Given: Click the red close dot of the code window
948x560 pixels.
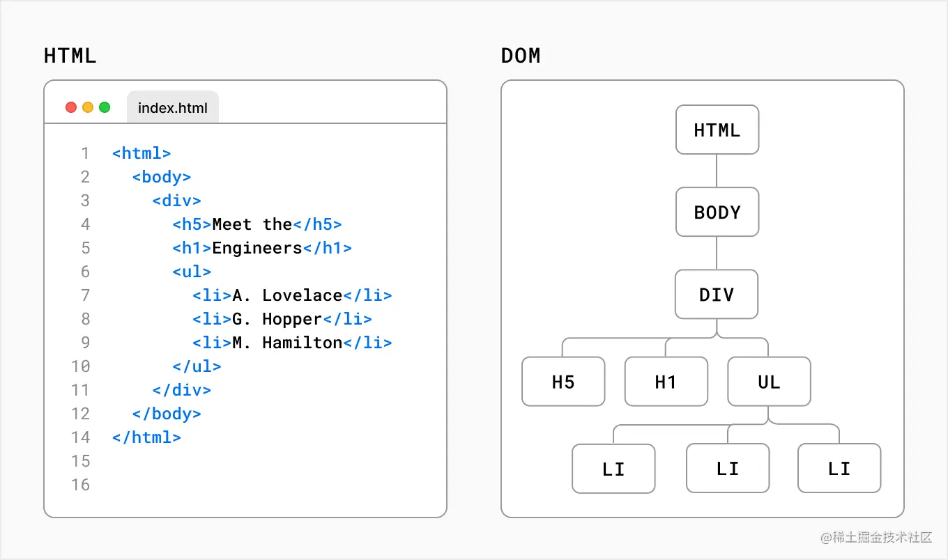Looking at the screenshot, I should (x=71, y=107).
